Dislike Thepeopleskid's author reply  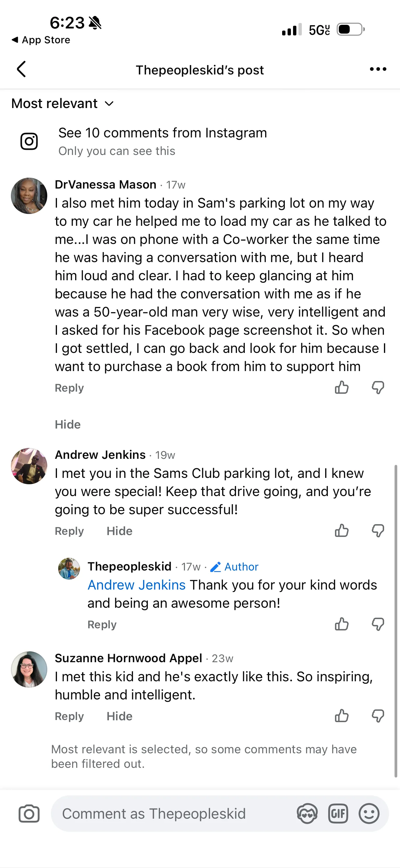378,624
